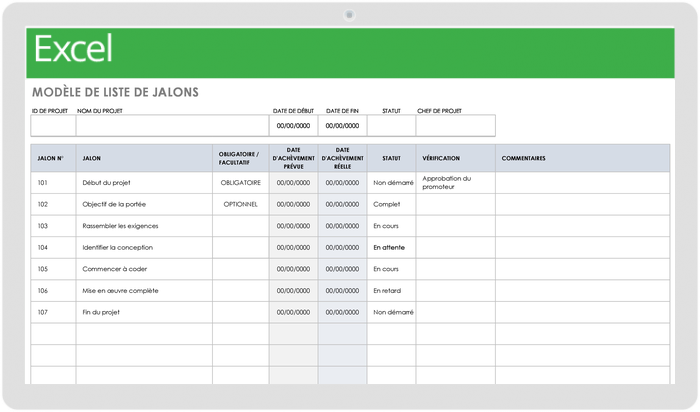This screenshot has height=412, width=700.
Task: Click 'En cours' status in row 105
Action: pyautogui.click(x=391, y=269)
